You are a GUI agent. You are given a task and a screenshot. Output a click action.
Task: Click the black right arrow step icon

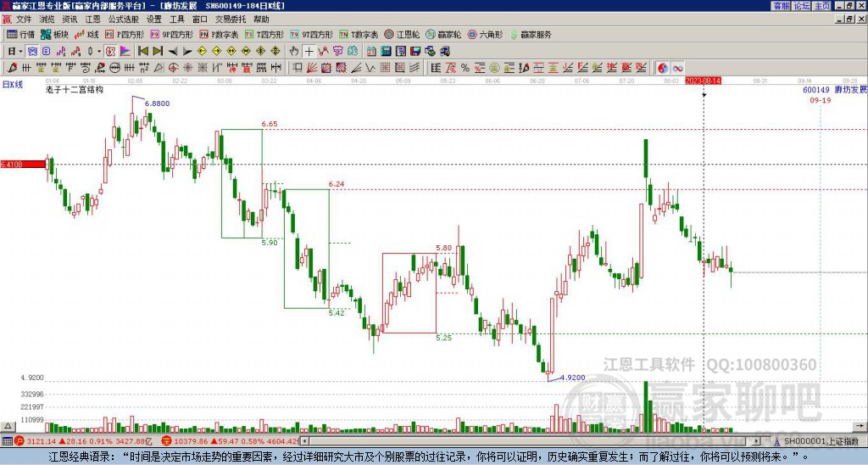point(187,51)
